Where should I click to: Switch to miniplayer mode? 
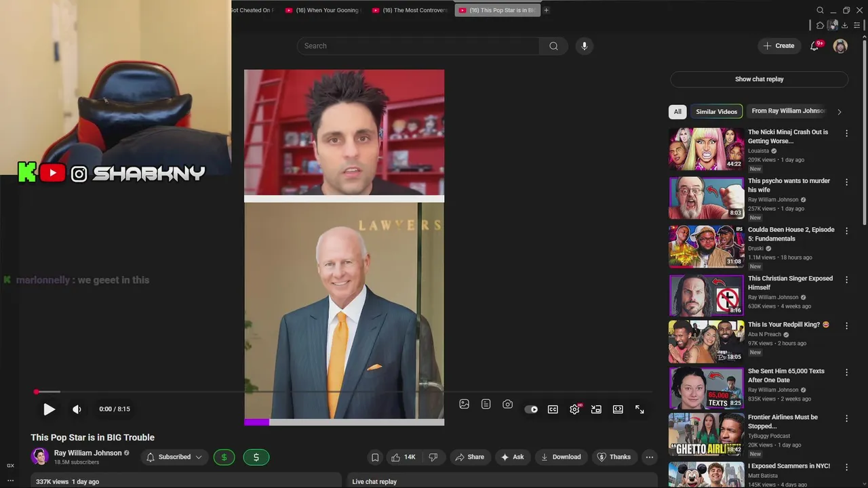click(596, 409)
